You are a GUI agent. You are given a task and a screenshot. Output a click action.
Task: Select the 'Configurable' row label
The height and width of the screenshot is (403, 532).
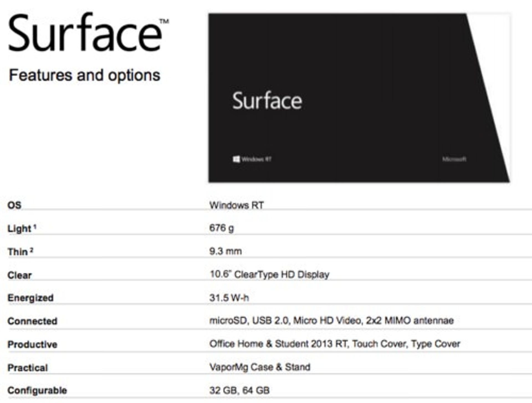[x=37, y=391]
